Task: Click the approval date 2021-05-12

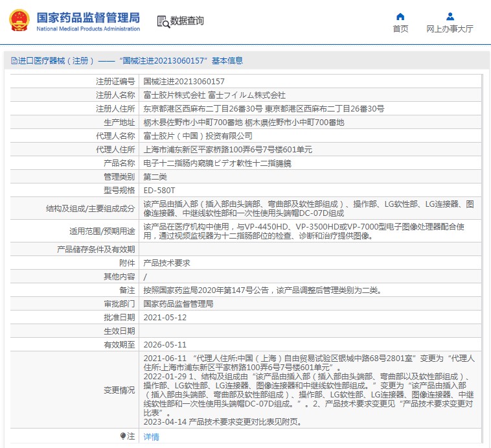Action: 165,318
